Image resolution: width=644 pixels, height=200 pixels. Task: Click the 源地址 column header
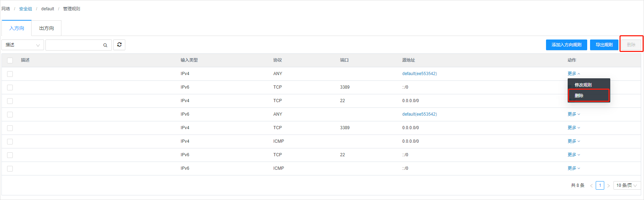pos(409,60)
